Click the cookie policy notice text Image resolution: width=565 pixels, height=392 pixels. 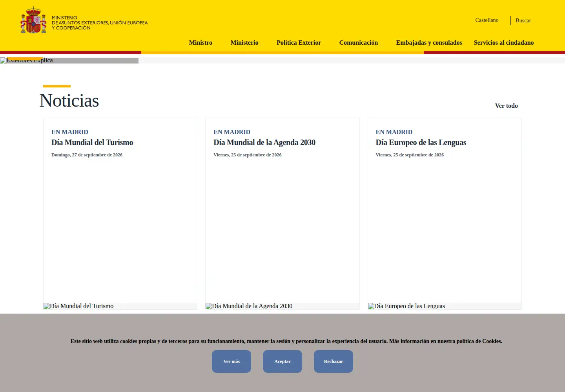click(286, 341)
